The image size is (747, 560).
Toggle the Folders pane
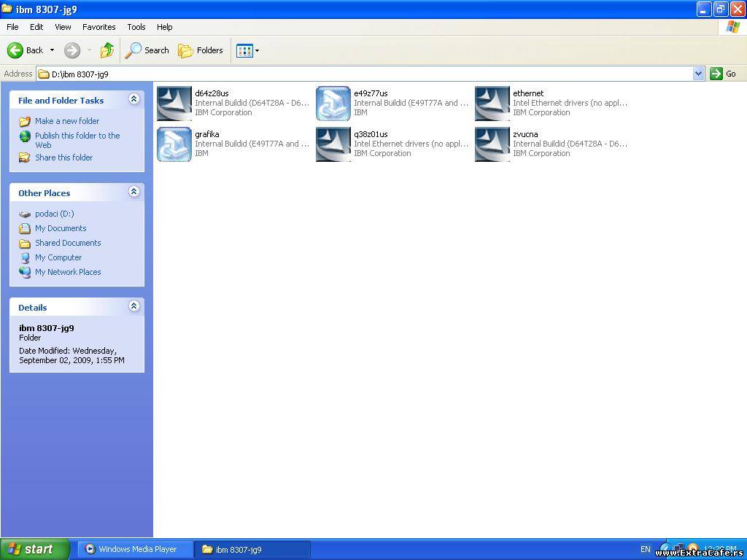point(200,50)
